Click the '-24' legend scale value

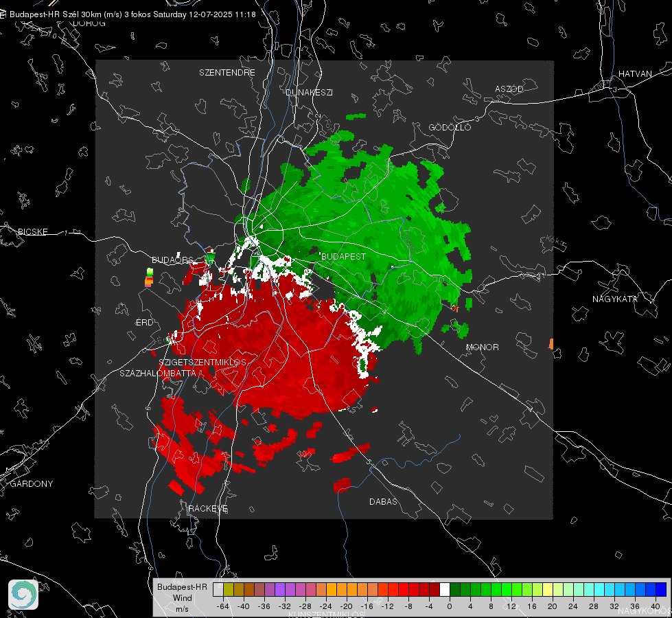point(326,606)
